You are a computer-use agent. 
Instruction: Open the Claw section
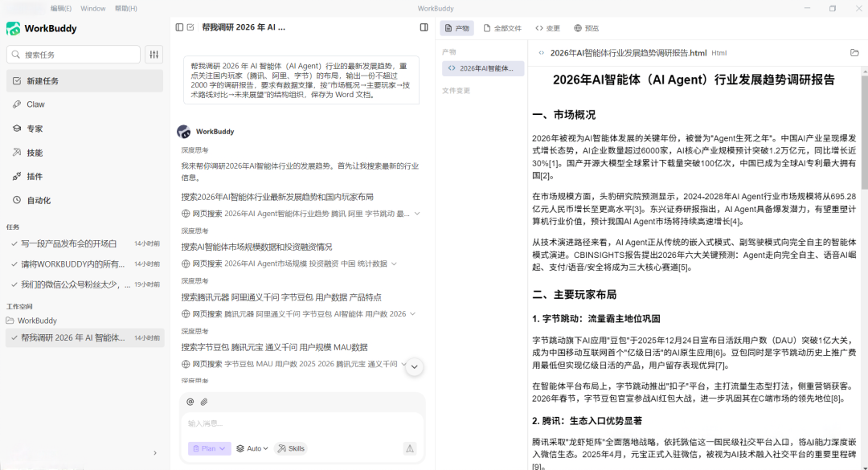(x=84, y=104)
